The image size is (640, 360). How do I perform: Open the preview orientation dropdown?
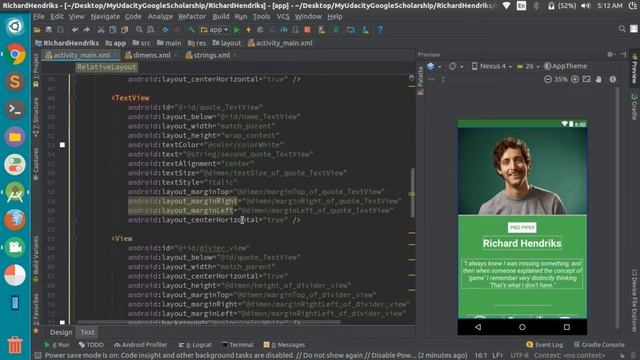(456, 66)
